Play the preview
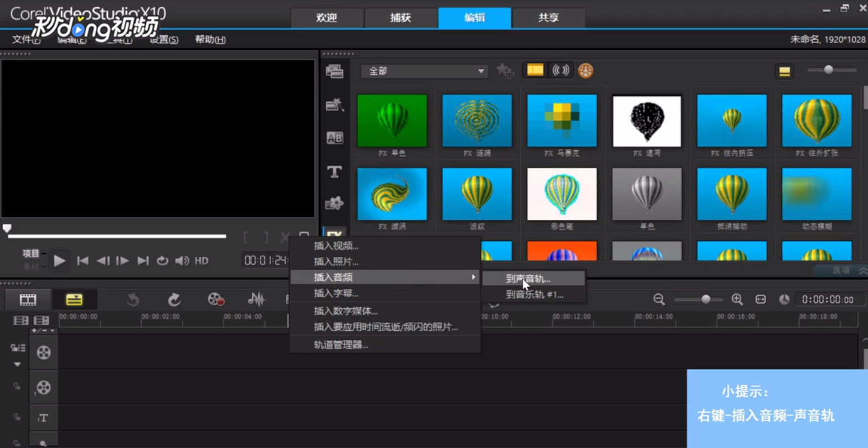The height and width of the screenshot is (448, 868). 59,260
